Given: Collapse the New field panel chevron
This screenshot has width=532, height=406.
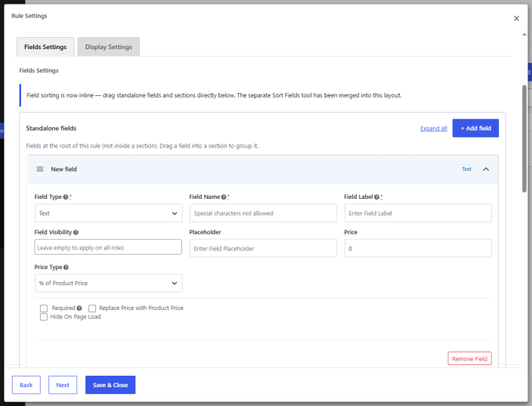Looking at the screenshot, I should click(x=486, y=169).
